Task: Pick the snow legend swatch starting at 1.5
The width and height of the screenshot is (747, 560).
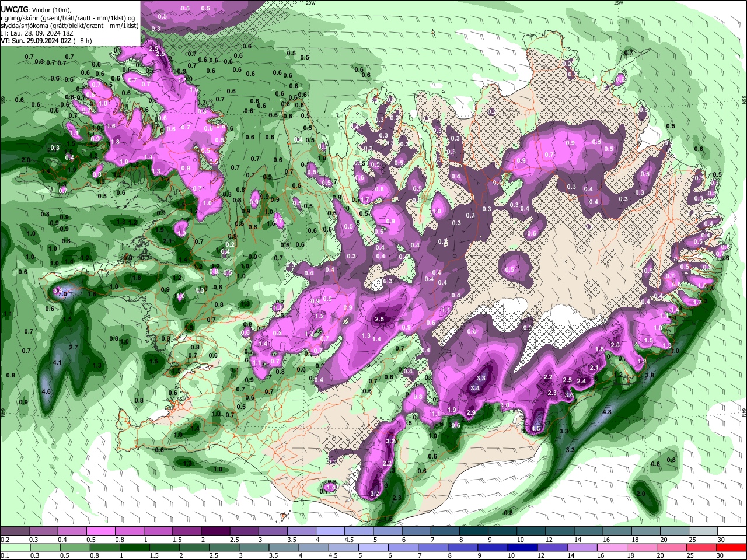Action: [x=186, y=531]
